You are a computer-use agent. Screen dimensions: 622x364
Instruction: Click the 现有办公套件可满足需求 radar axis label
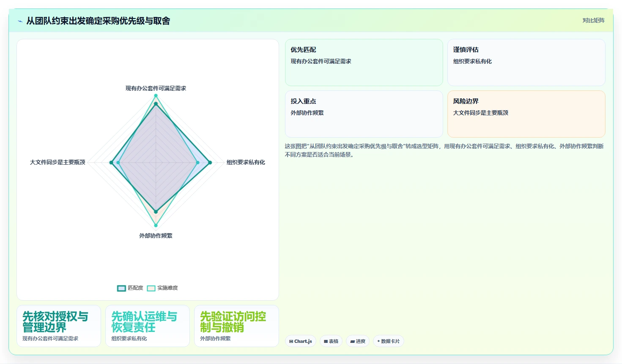point(156,88)
